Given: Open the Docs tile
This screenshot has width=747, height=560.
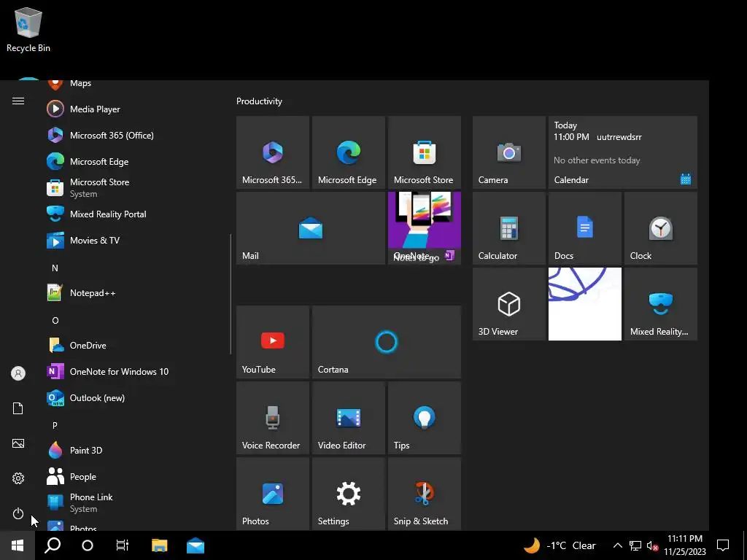Looking at the screenshot, I should (584, 228).
